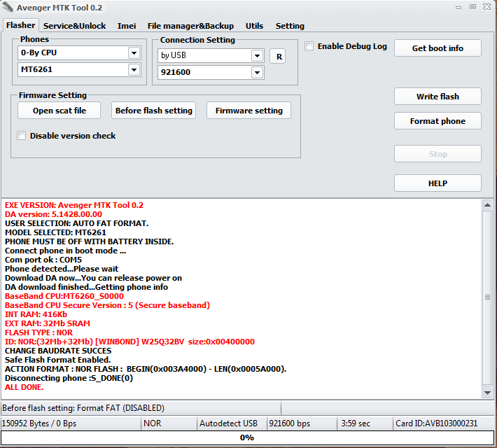
Task: Click 'FLASH TYPE : NOR' log line
Action: [x=38, y=332]
